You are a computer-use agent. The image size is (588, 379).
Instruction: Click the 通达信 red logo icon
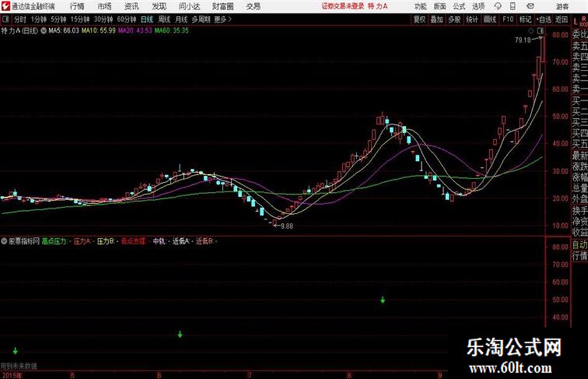(x=6, y=6)
